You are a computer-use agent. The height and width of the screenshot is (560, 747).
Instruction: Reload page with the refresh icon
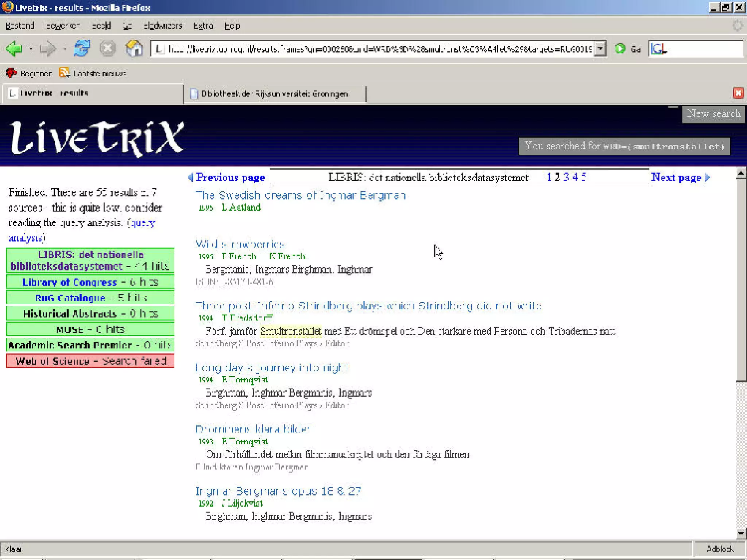click(x=82, y=48)
